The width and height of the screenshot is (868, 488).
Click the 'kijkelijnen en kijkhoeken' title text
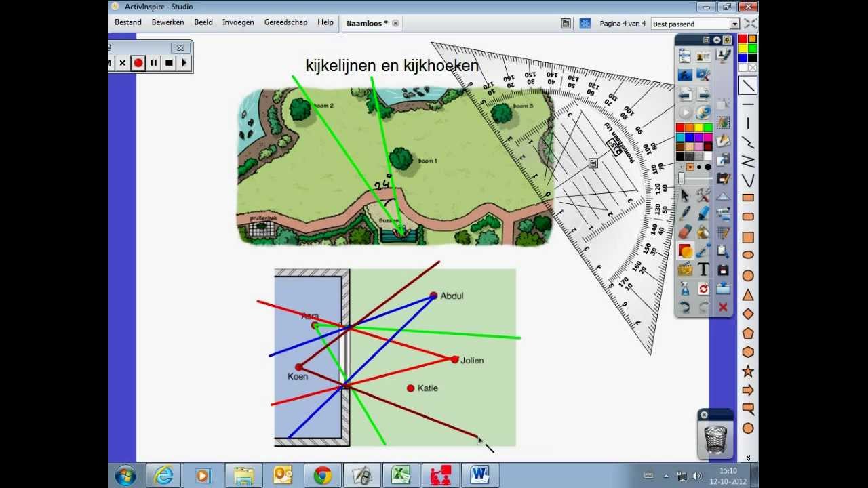coord(392,66)
